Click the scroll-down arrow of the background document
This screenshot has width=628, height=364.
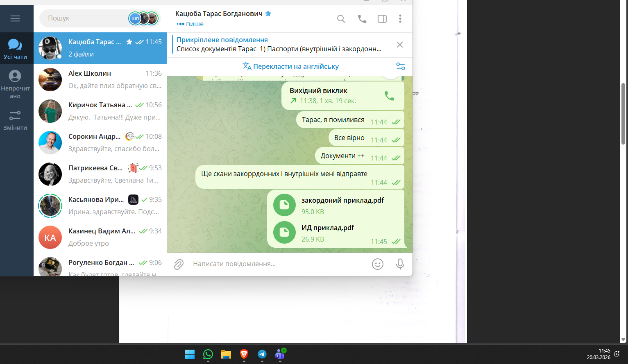coord(623,340)
